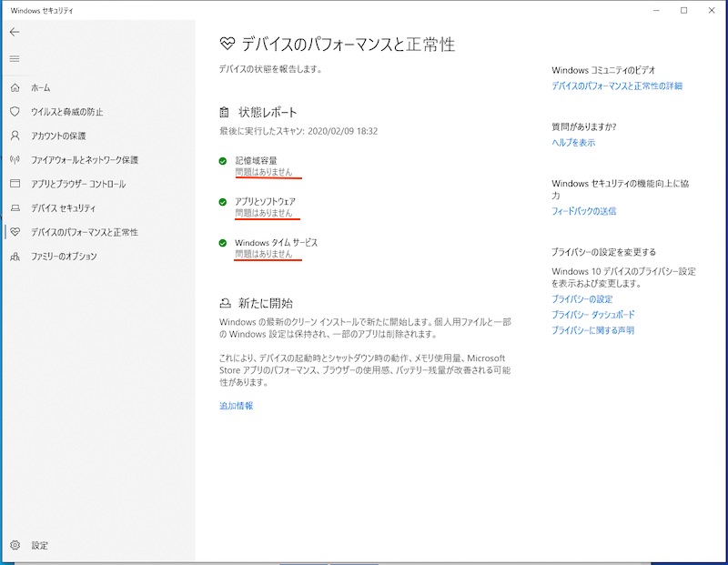Open the プライバシーに関する声明 link
This screenshot has height=565, width=728.
(593, 330)
